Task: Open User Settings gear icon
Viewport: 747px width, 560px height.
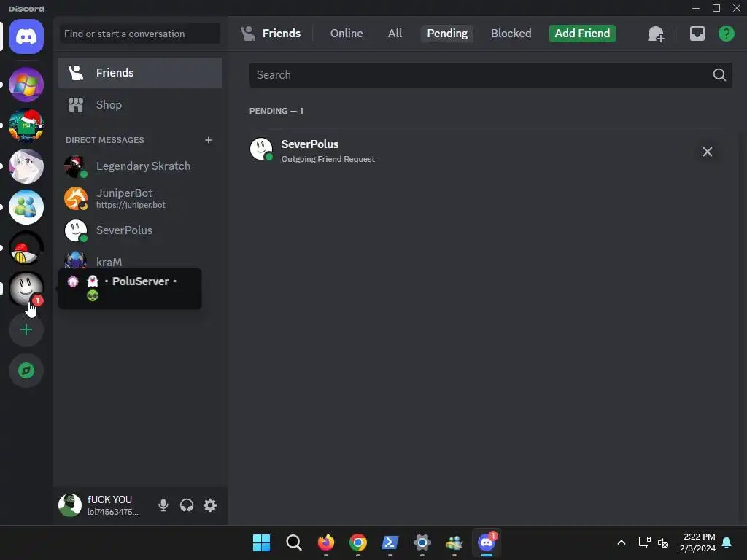Action: tap(210, 505)
